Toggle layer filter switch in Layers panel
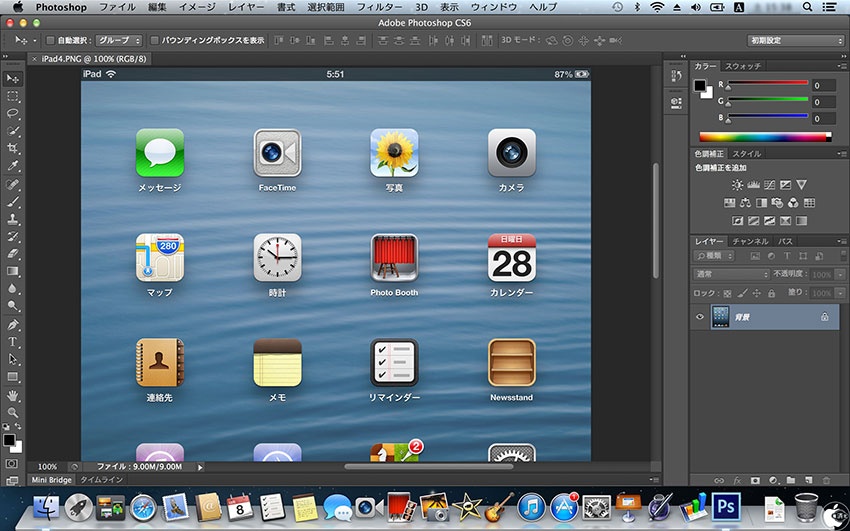850x531 pixels. [x=842, y=255]
